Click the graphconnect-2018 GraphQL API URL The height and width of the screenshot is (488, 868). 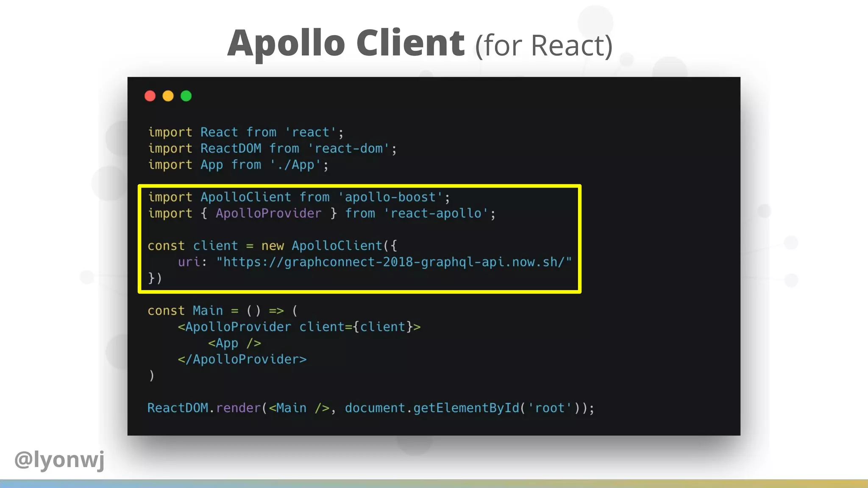[394, 262]
